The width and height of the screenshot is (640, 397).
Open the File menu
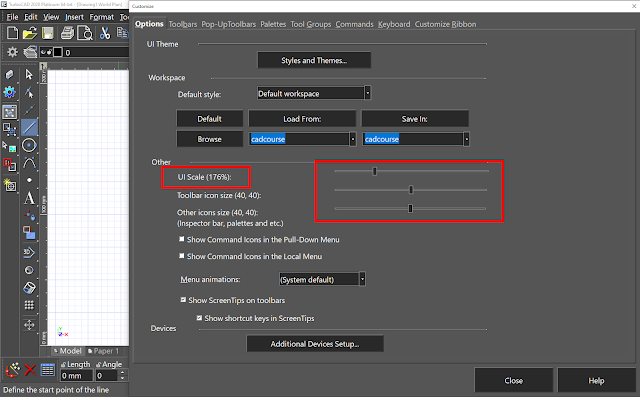coord(12,17)
